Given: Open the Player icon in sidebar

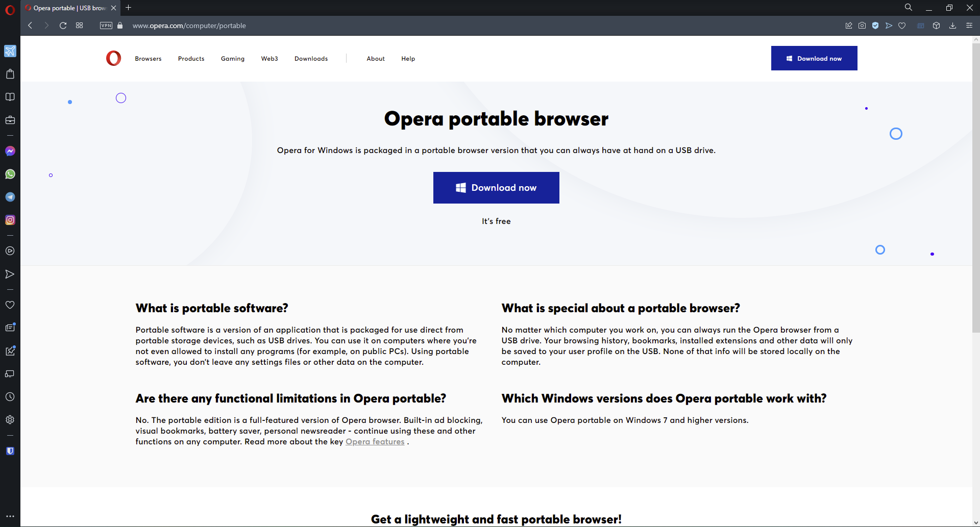Looking at the screenshot, I should [x=10, y=251].
